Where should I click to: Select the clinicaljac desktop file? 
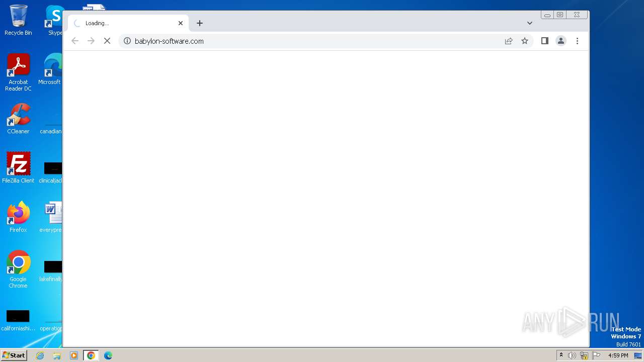(x=50, y=172)
